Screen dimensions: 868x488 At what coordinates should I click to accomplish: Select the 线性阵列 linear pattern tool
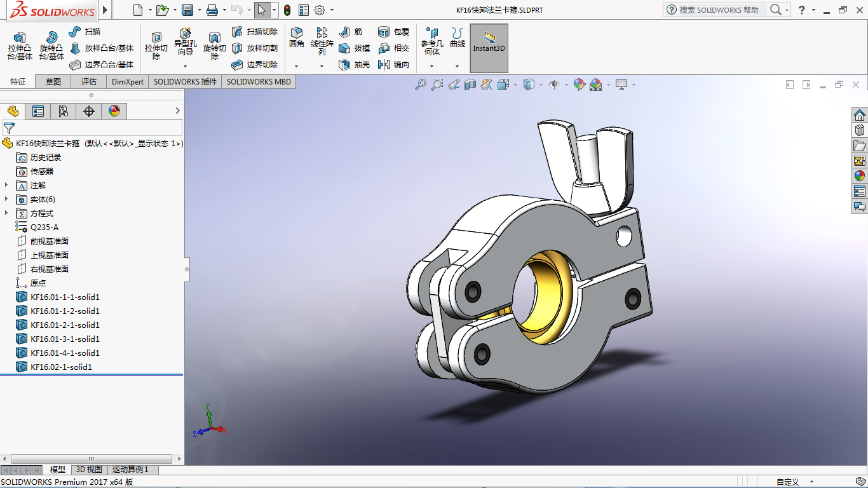322,41
